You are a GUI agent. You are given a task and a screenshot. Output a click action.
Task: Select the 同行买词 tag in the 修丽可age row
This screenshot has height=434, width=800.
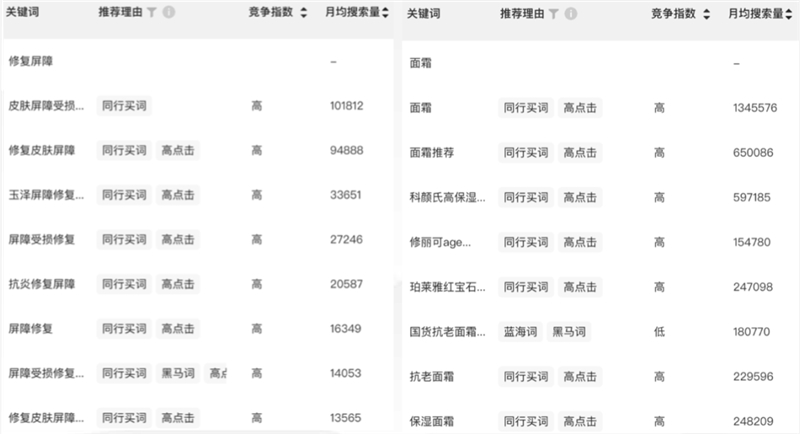(526, 242)
